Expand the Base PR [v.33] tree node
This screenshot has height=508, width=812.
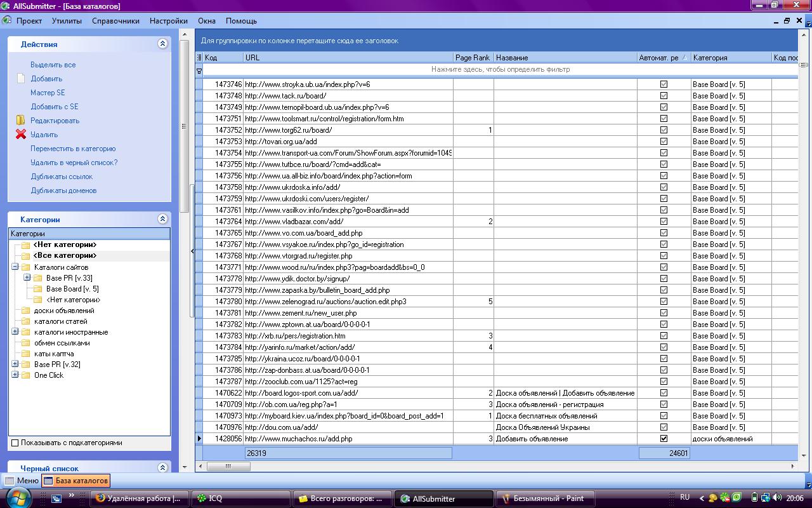pos(27,278)
